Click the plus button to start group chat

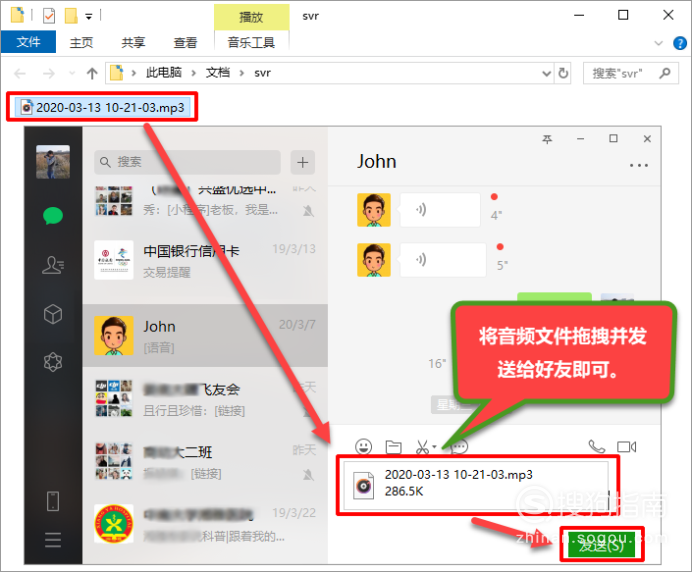click(303, 162)
